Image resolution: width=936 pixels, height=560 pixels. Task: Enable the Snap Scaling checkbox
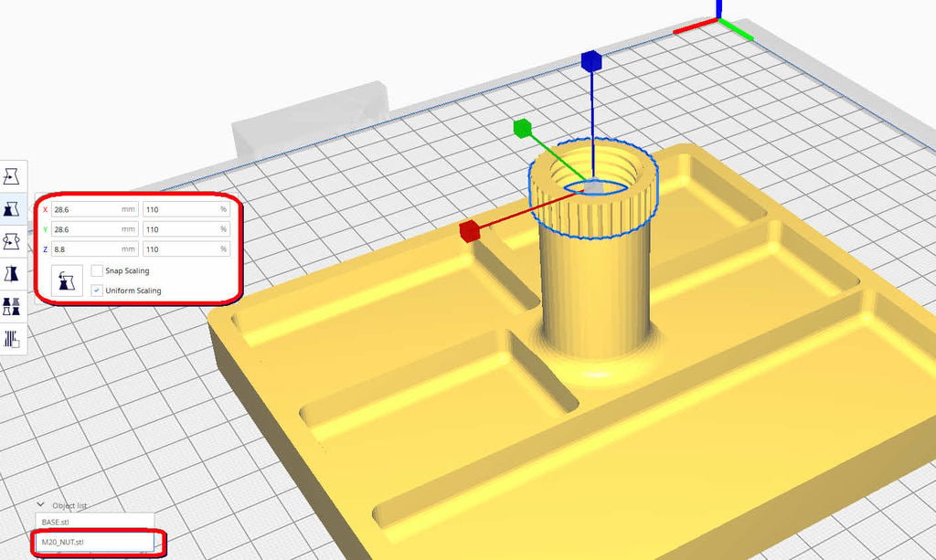(x=97, y=270)
